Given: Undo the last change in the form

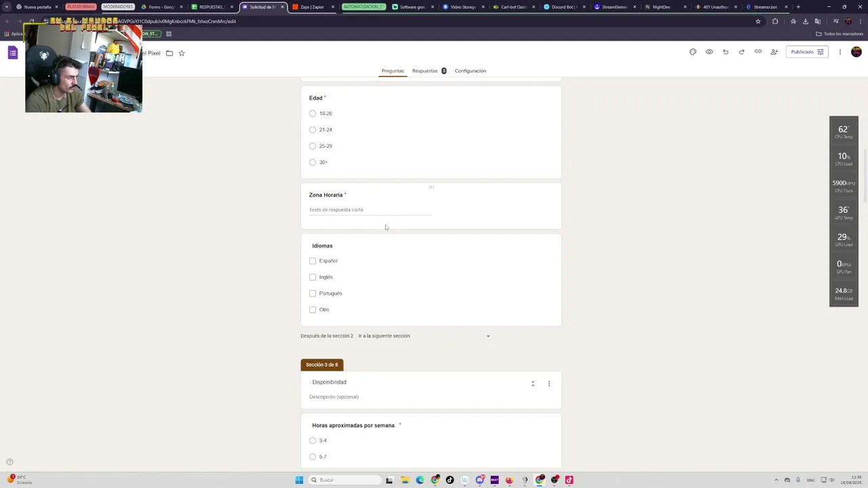Looking at the screenshot, I should (726, 52).
